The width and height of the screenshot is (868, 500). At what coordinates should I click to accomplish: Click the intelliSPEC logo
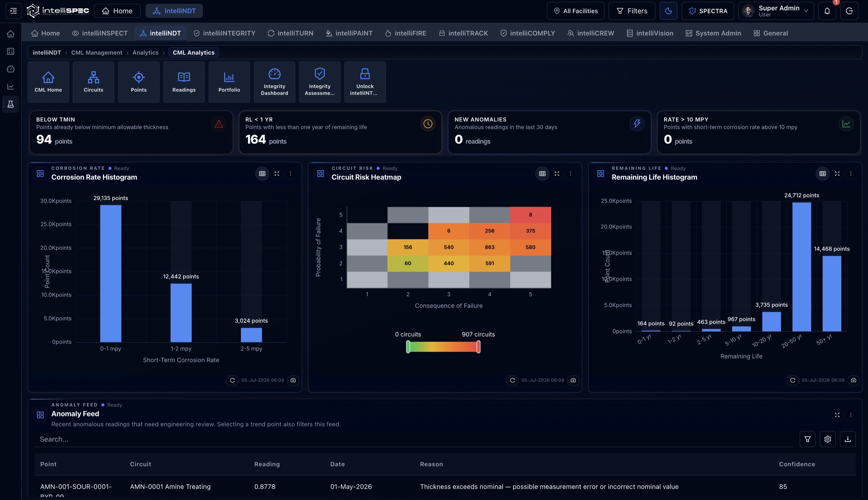[58, 11]
